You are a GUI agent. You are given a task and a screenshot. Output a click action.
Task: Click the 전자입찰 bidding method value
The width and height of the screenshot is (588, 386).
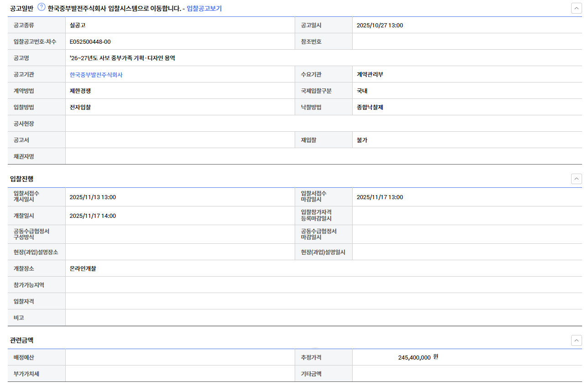pos(80,108)
